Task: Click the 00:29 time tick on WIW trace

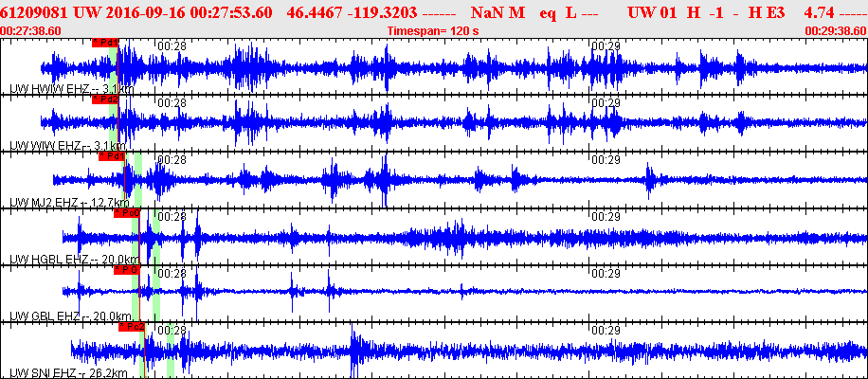Action: (x=606, y=103)
